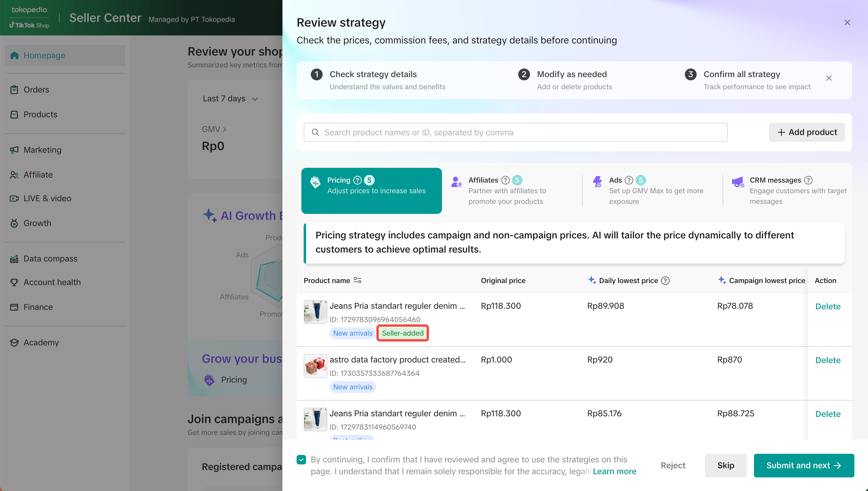Screen dimensions: 868x491
Task: Click the product search input field
Action: (519, 132)
